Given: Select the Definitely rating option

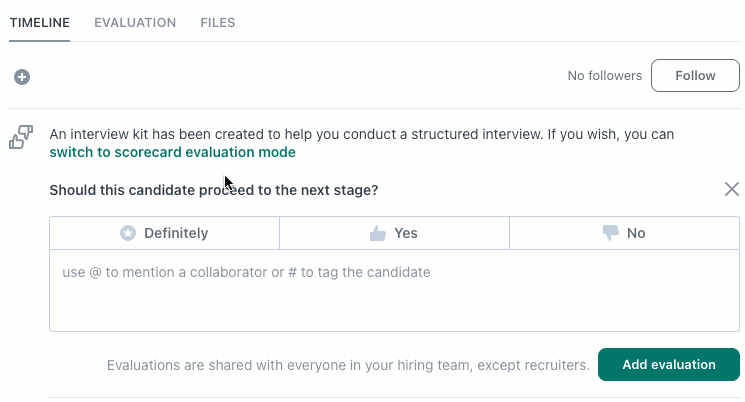Looking at the screenshot, I should [x=164, y=233].
